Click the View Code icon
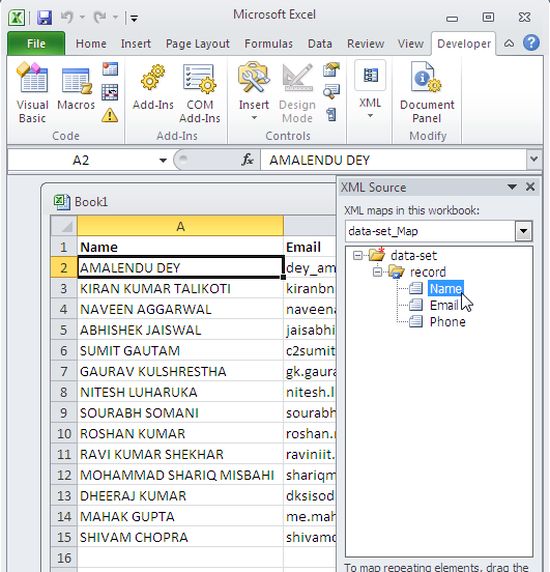Image resolution: width=550 pixels, height=572 pixels. point(331,92)
